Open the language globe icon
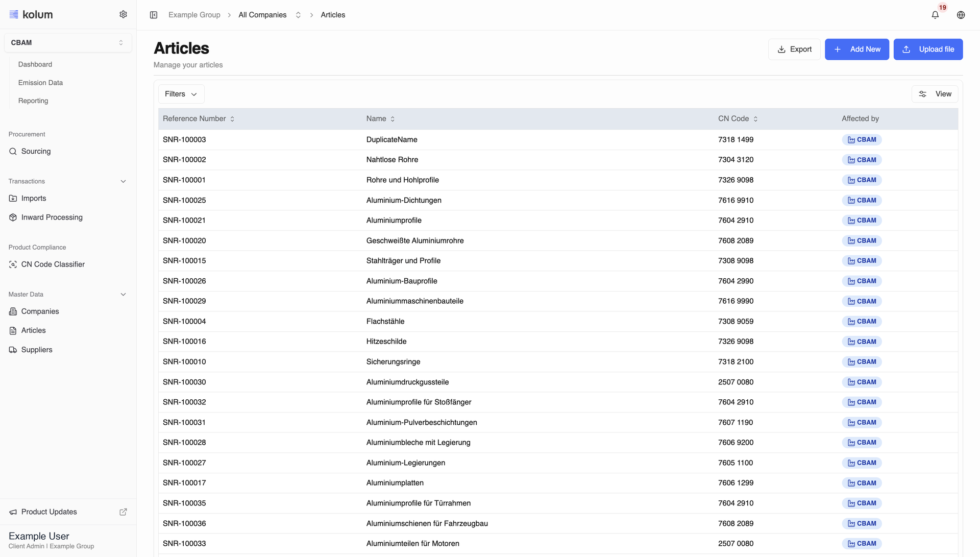980x557 pixels. click(961, 15)
